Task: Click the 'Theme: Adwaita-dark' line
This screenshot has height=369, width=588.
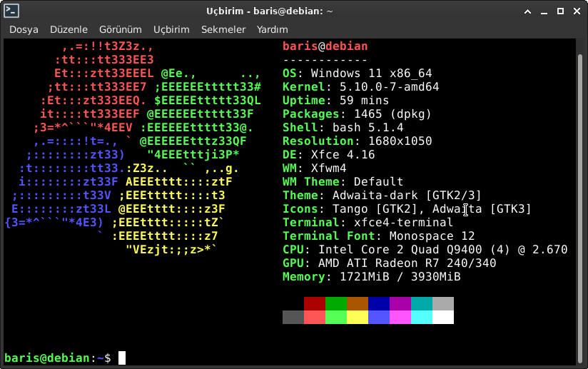Action: (382, 195)
